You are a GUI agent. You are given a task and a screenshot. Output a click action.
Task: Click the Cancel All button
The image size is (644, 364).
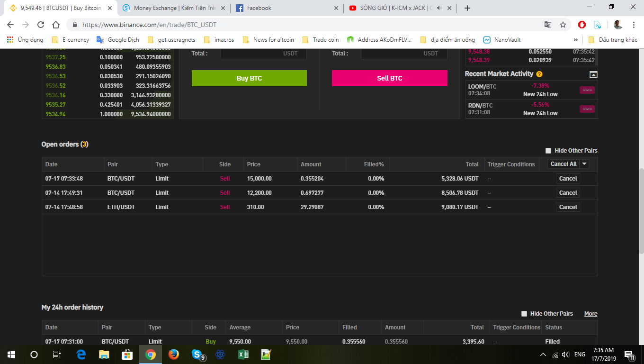563,164
